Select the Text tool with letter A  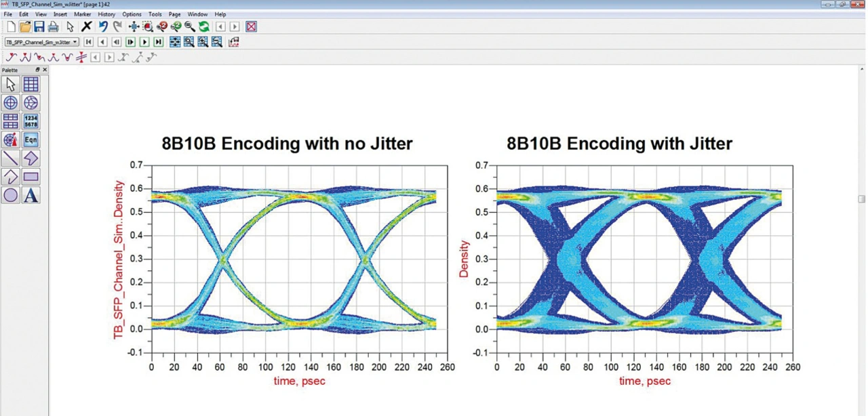click(x=31, y=196)
